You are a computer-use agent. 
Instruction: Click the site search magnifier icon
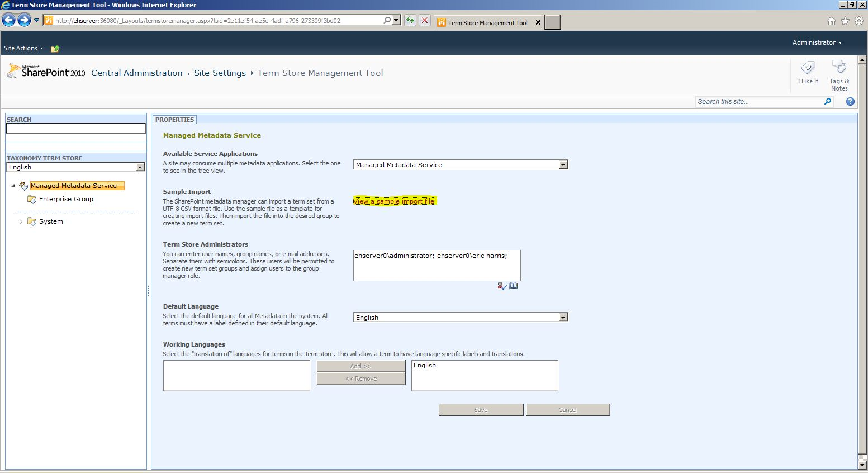[828, 102]
